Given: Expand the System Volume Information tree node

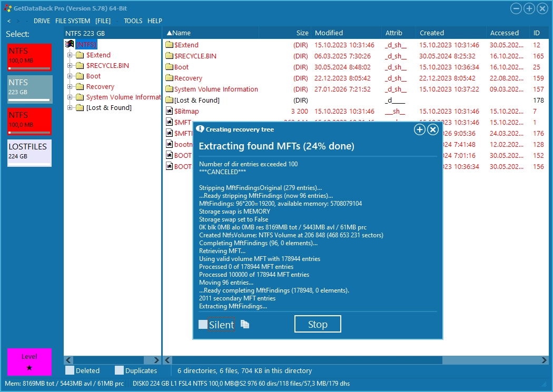Looking at the screenshot, I should point(70,97).
